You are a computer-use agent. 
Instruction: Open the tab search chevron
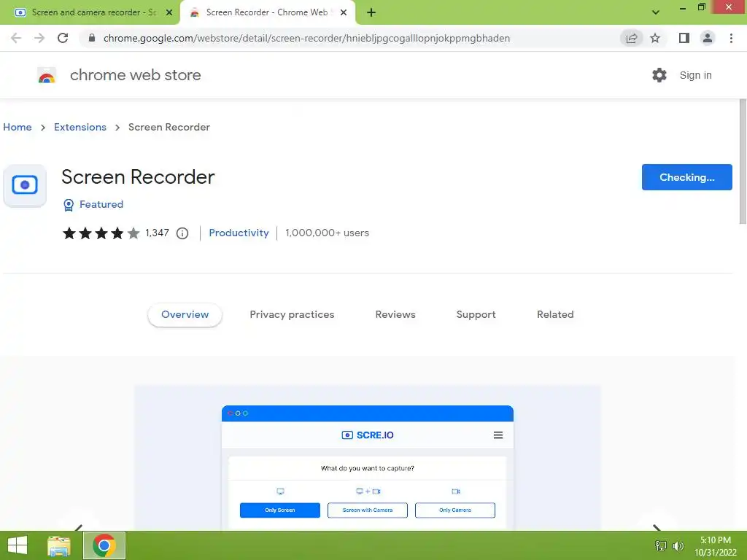coord(656,12)
